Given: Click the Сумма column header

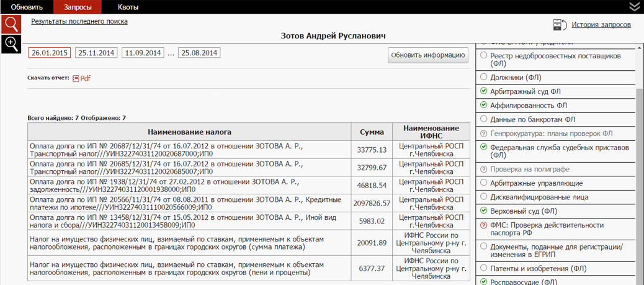Looking at the screenshot, I should coord(372,132).
